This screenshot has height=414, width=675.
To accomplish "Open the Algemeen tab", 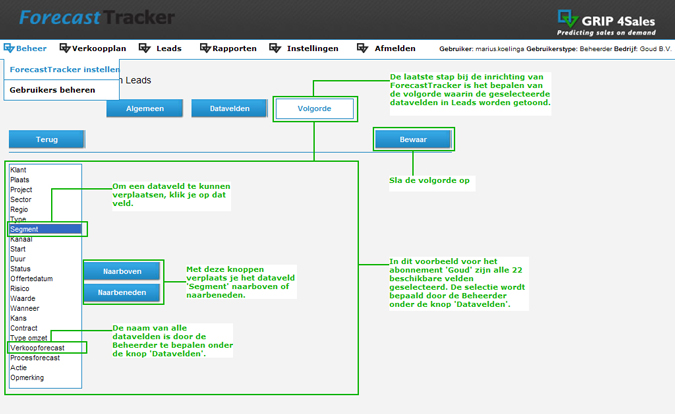I will click(145, 108).
